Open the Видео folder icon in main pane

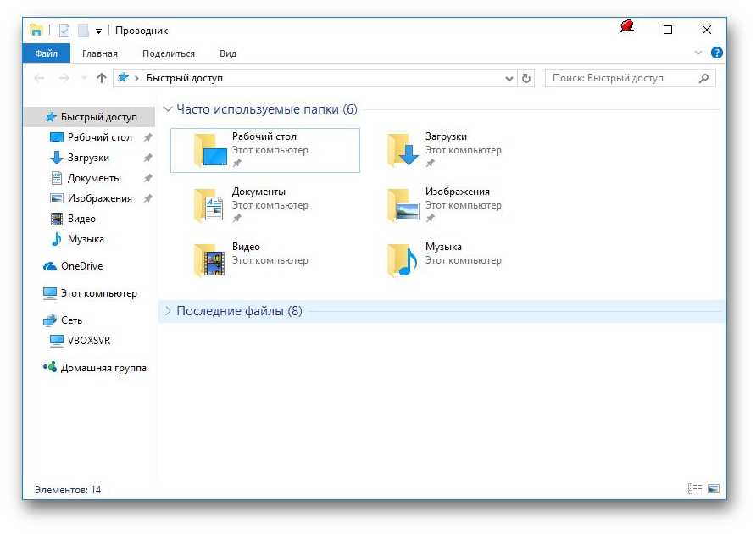click(x=208, y=260)
